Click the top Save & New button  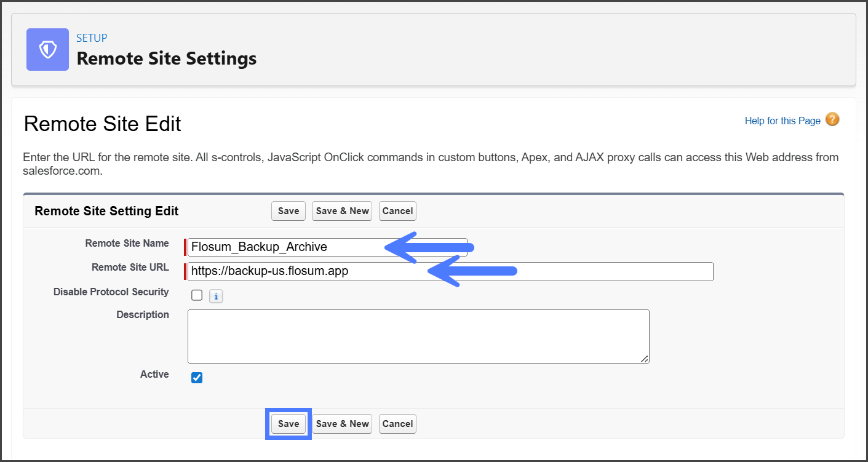tap(342, 211)
